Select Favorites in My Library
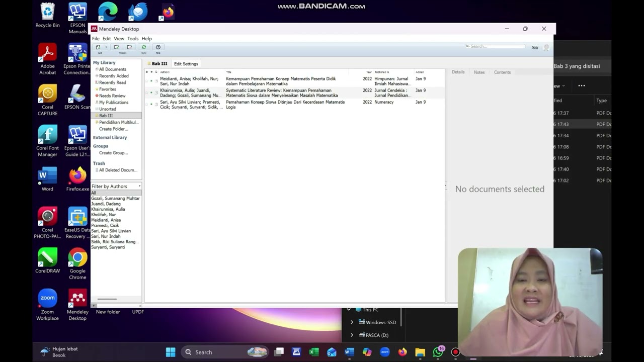Screen dimensions: 644x362 [107, 89]
